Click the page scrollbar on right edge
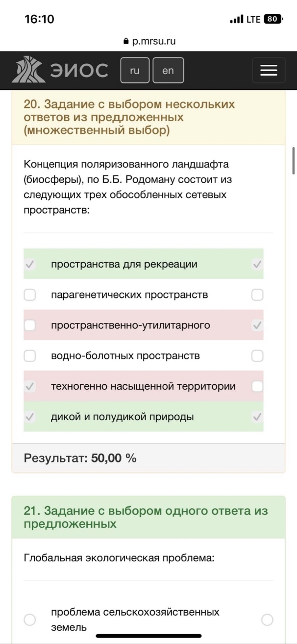 tap(293, 160)
